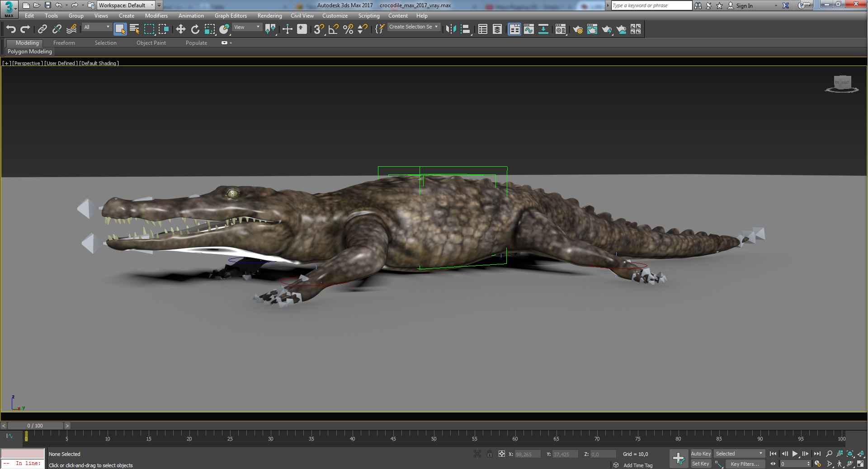The height and width of the screenshot is (469, 868).
Task: Click the ViewCube in viewport
Action: coord(842,84)
